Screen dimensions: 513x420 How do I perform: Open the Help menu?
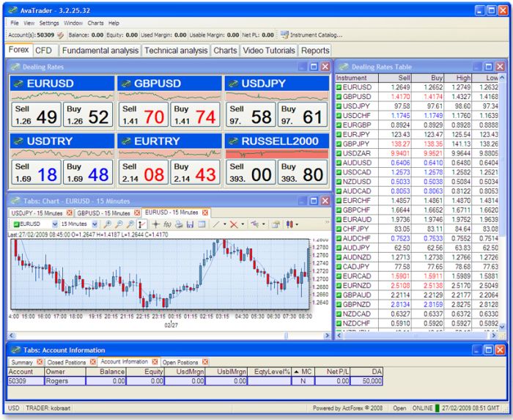coord(114,23)
